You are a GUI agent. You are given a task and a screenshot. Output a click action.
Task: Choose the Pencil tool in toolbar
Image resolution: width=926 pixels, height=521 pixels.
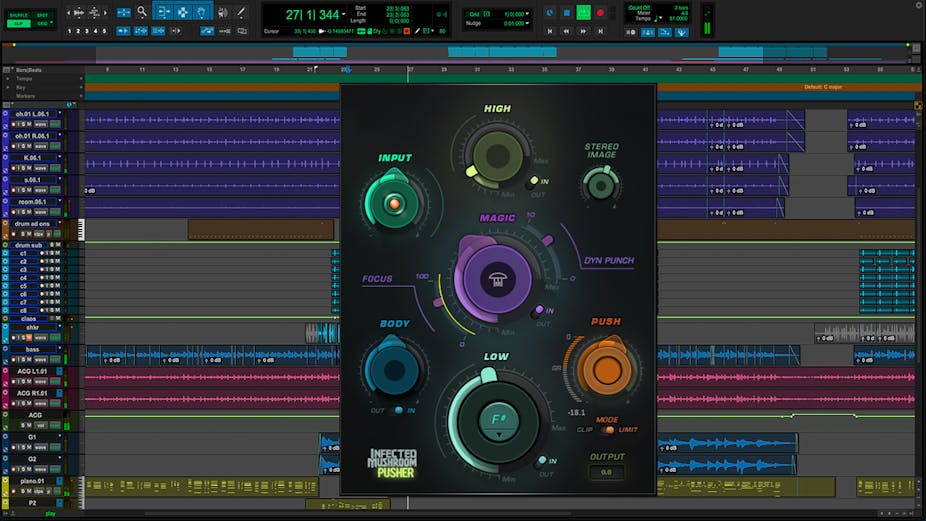(241, 12)
